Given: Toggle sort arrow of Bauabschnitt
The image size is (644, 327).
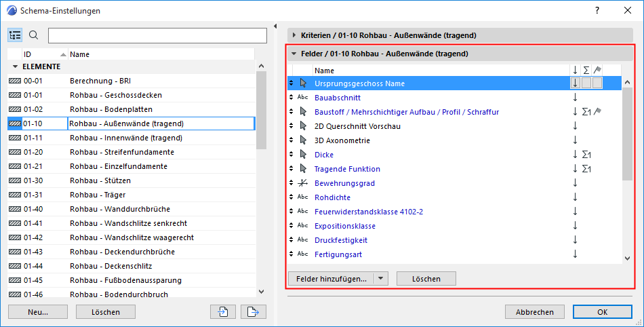Looking at the screenshot, I should 575,98.
